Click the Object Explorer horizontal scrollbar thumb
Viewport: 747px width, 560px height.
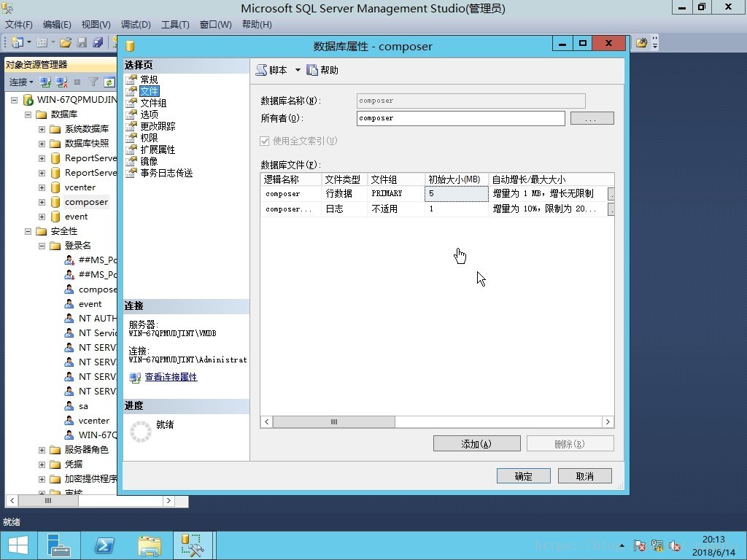(47, 501)
